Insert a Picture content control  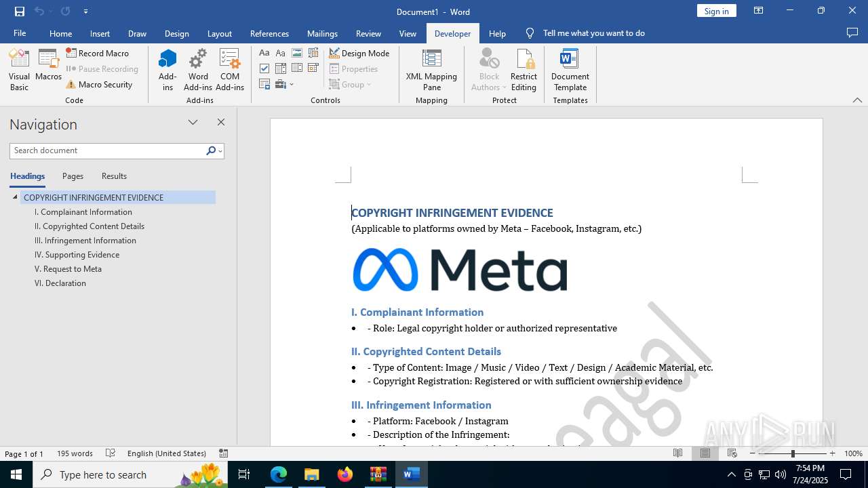point(297,53)
